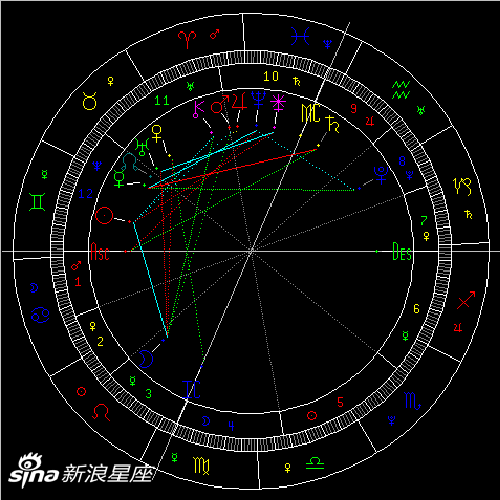Select the small blue Neptune ruler beside Pisces
This screenshot has height=500, width=500.
tap(328, 44)
